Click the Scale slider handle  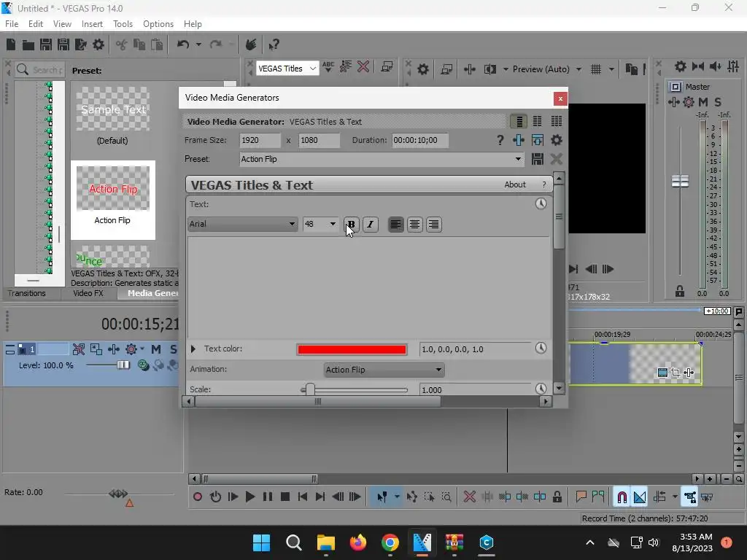coord(310,389)
